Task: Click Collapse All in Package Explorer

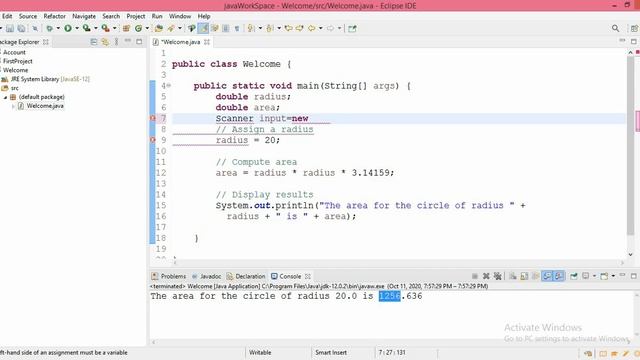Action: point(94,42)
